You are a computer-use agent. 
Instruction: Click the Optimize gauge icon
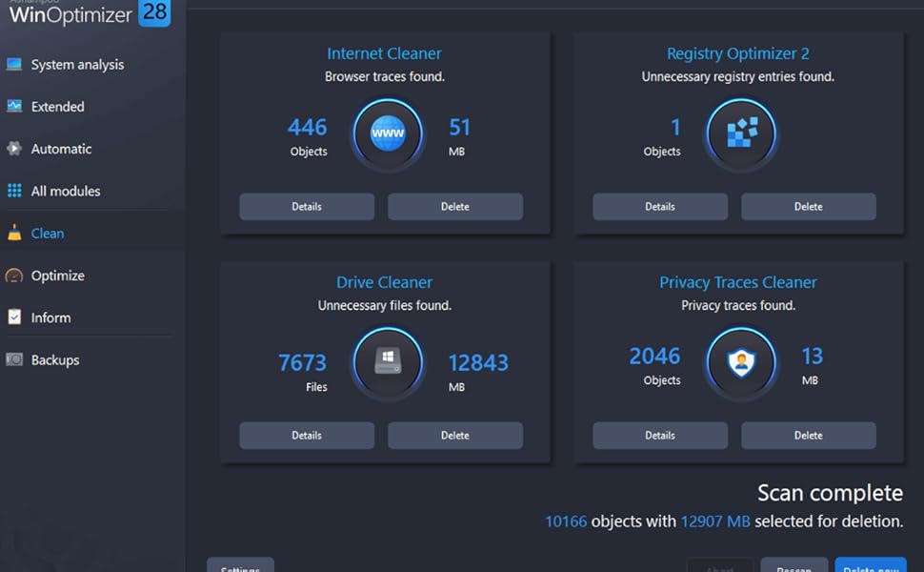(13, 275)
